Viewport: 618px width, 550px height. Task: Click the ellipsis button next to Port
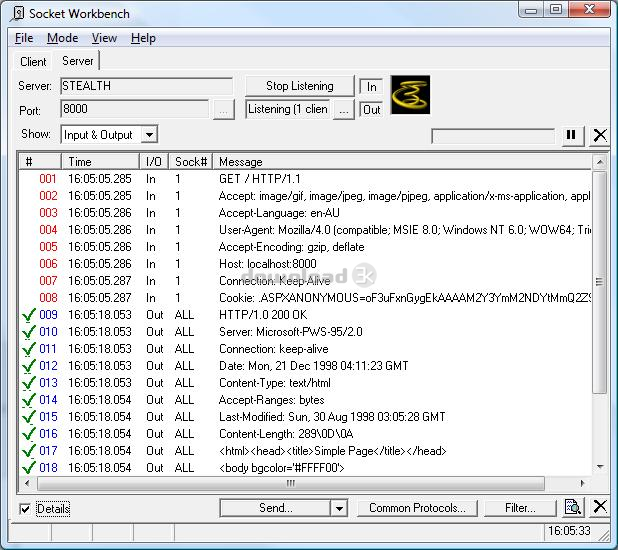click(223, 110)
